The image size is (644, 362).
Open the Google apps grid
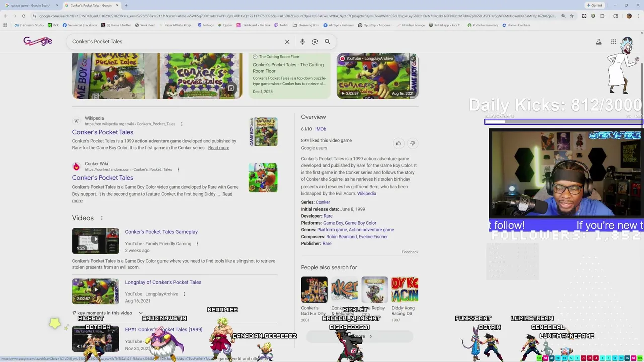614,42
